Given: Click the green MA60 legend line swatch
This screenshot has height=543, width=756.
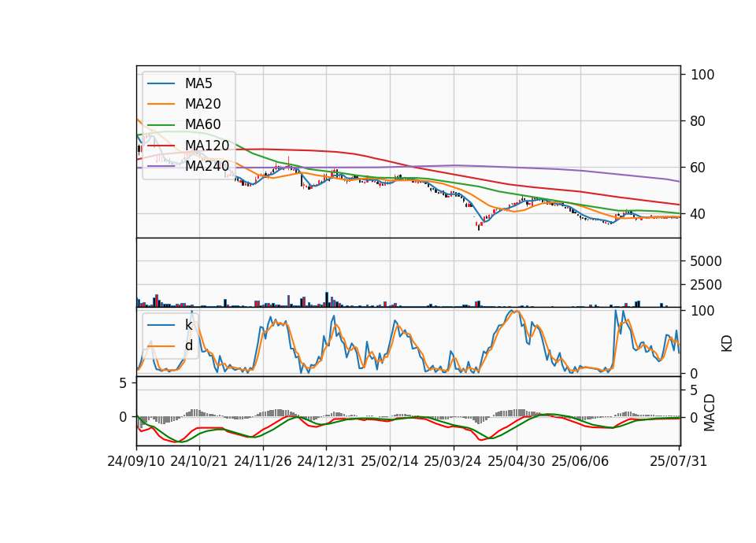Looking at the screenshot, I should (x=161, y=125).
